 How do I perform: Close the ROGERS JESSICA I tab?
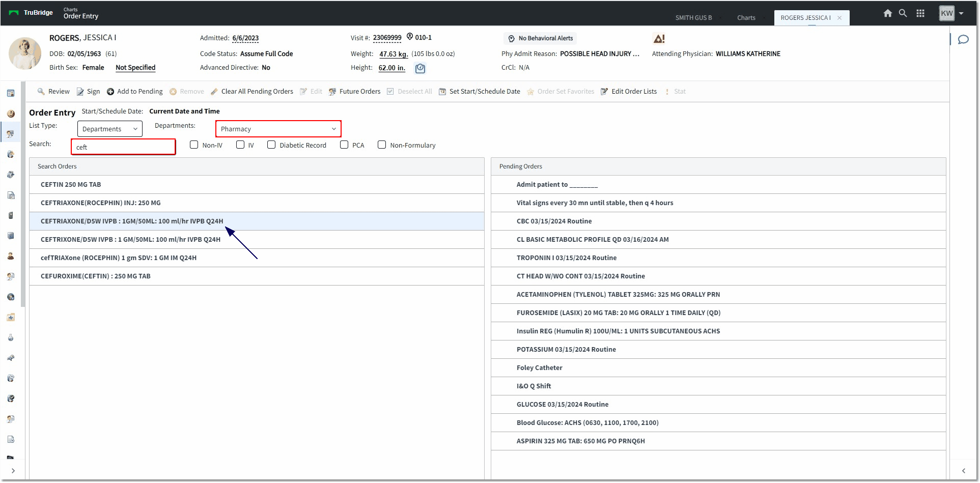click(839, 18)
